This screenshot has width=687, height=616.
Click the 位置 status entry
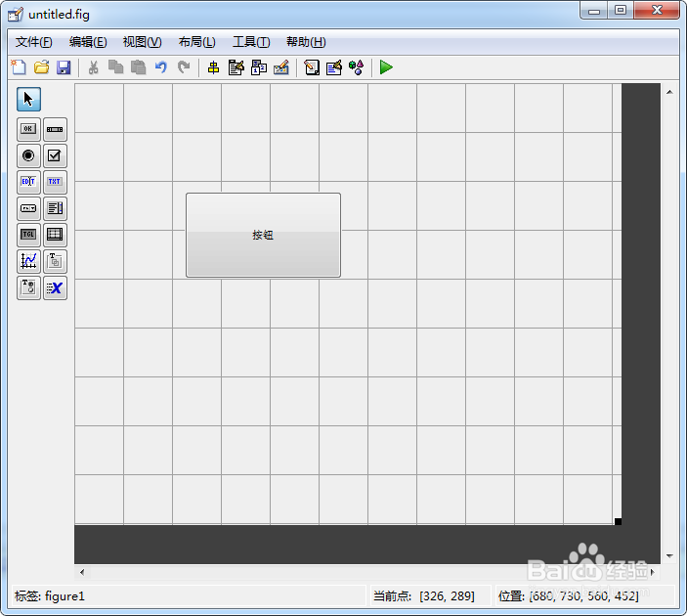click(568, 596)
